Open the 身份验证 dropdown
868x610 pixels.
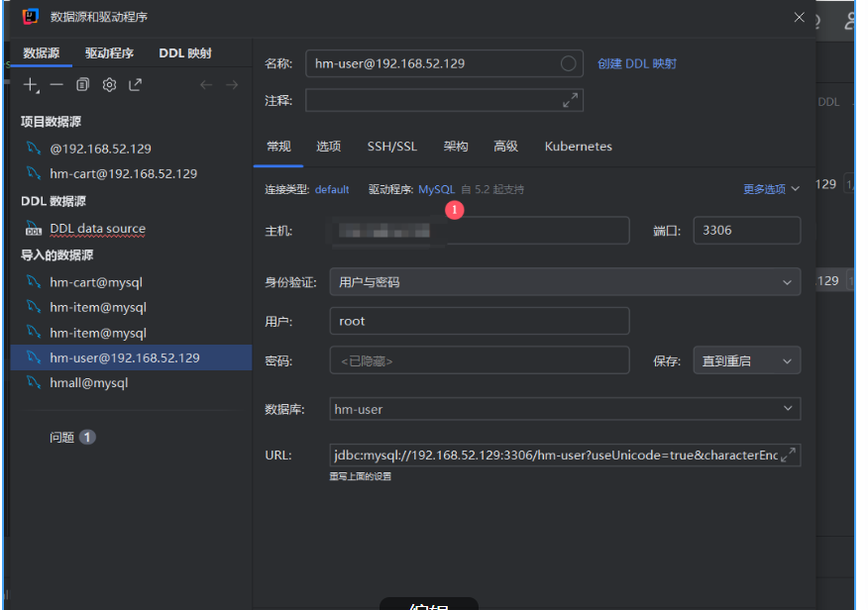click(565, 282)
